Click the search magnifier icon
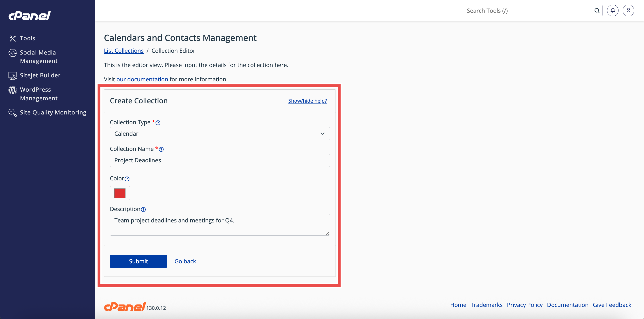 597,11
